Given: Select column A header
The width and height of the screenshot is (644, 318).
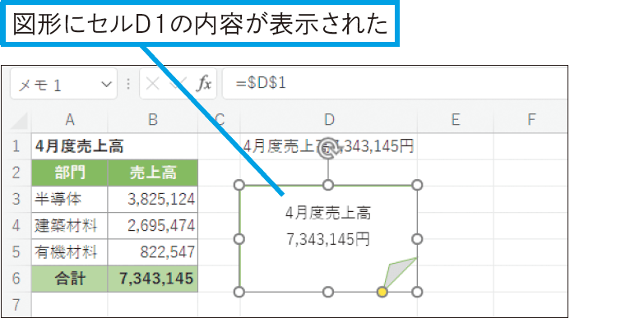Looking at the screenshot, I should (x=70, y=120).
